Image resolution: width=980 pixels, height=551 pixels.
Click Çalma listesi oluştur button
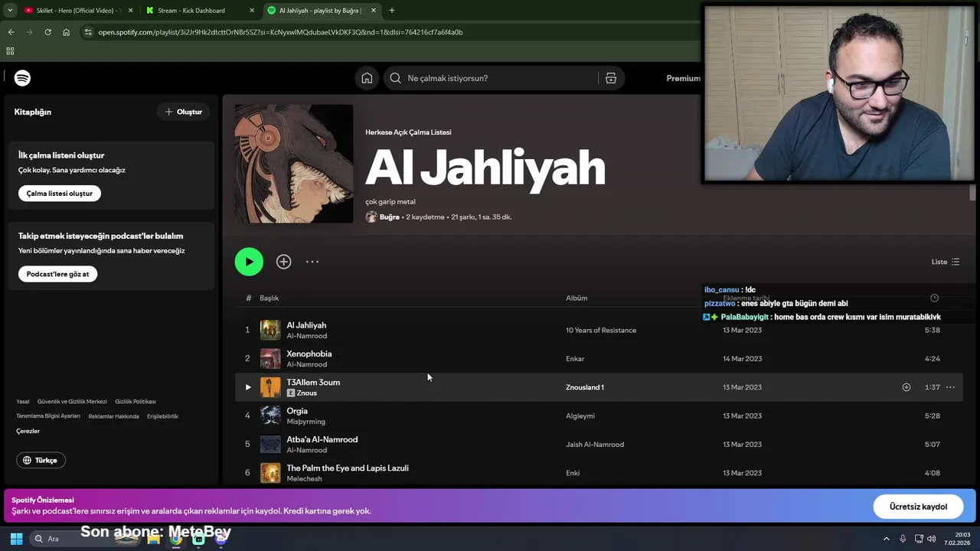tap(60, 194)
